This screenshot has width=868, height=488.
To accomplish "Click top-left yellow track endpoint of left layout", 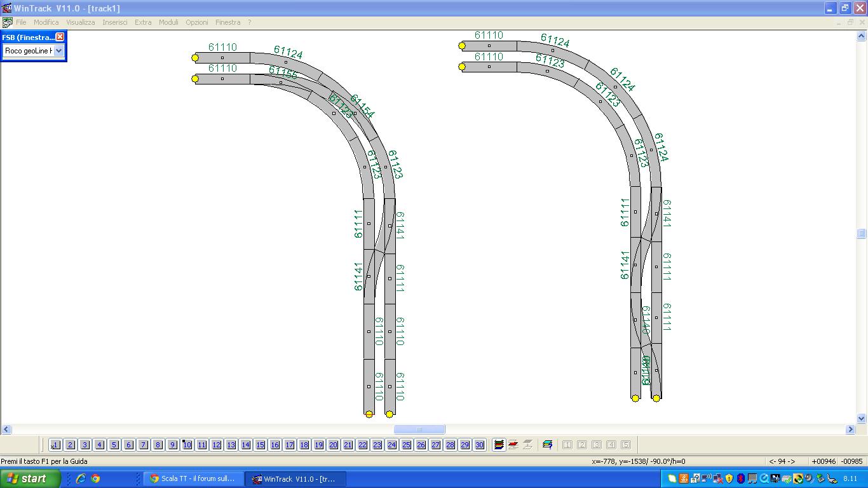I will [195, 58].
